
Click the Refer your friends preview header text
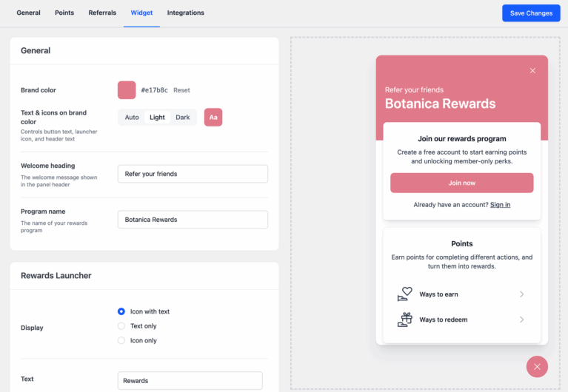tap(414, 89)
